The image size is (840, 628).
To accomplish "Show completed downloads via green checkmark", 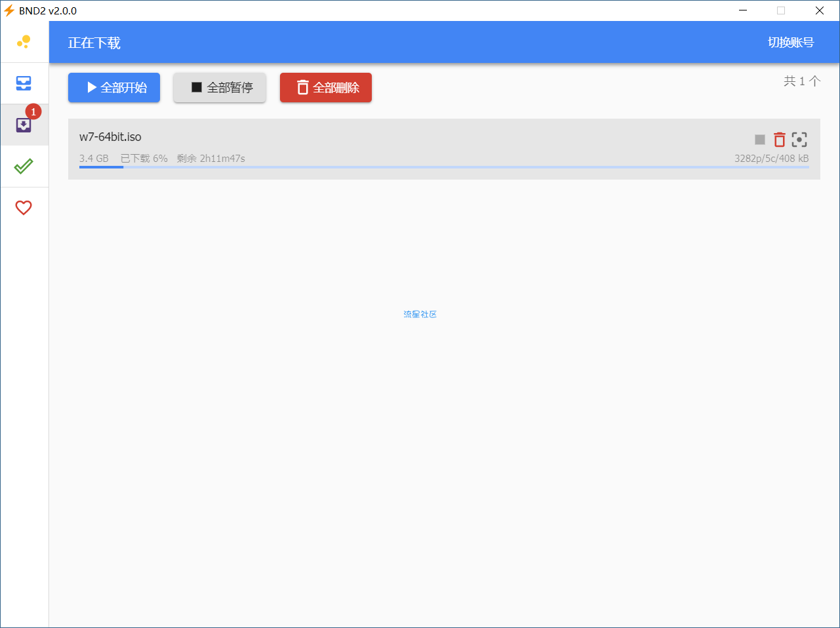I will click(24, 167).
